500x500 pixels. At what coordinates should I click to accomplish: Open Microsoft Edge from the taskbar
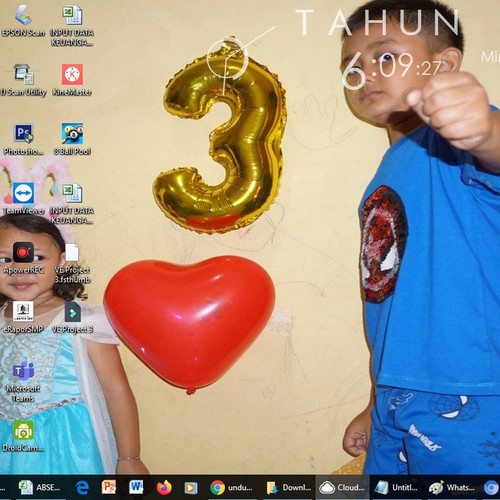pyautogui.click(x=82, y=488)
